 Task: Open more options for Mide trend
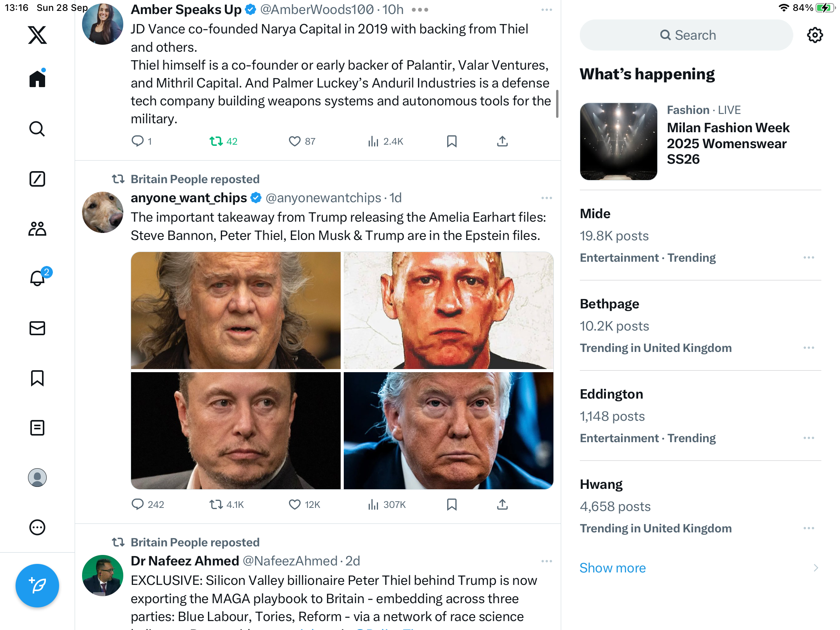point(808,257)
